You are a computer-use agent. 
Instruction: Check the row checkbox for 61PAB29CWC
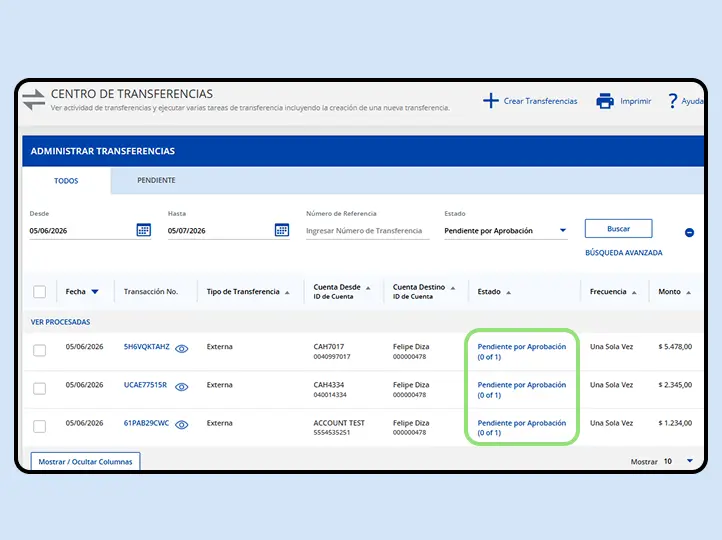click(x=40, y=426)
